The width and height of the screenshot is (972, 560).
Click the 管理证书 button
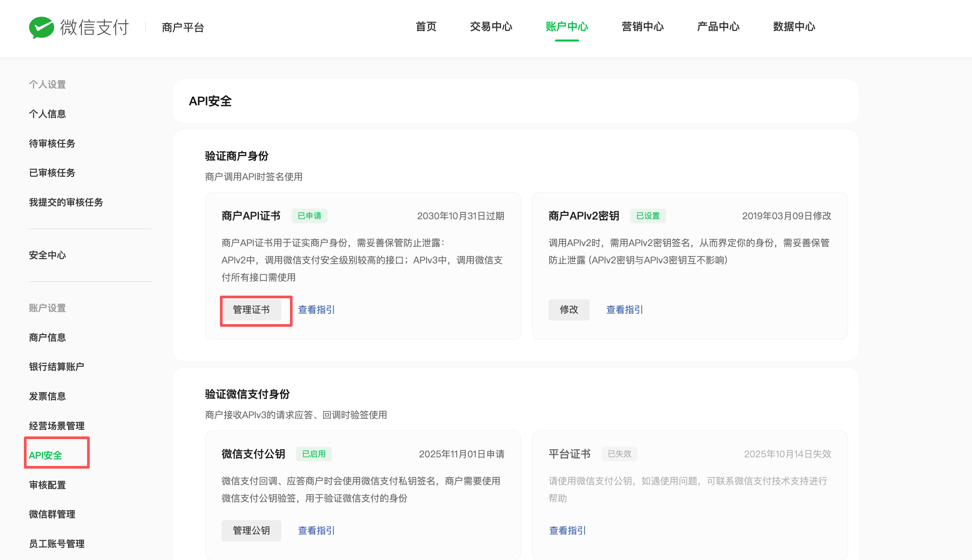(251, 310)
